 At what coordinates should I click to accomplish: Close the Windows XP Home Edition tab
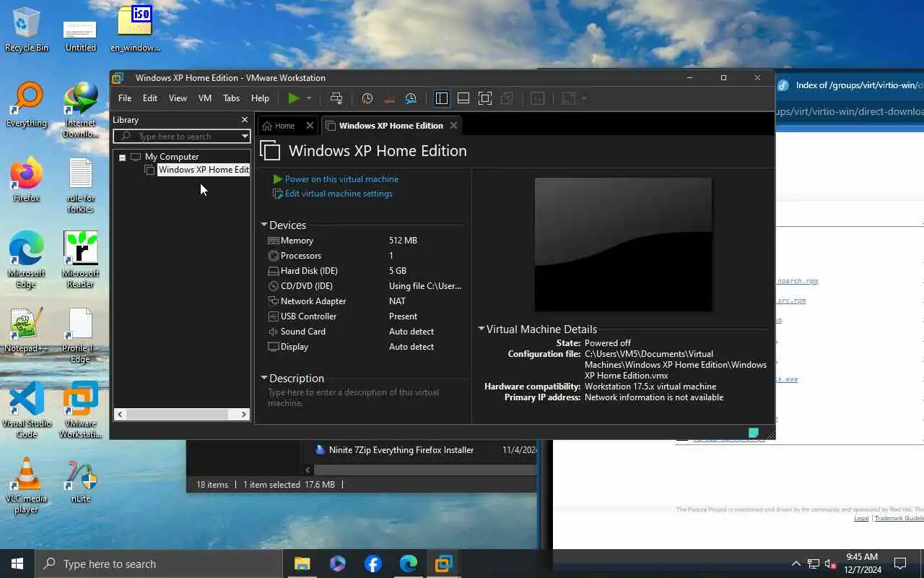coord(453,126)
